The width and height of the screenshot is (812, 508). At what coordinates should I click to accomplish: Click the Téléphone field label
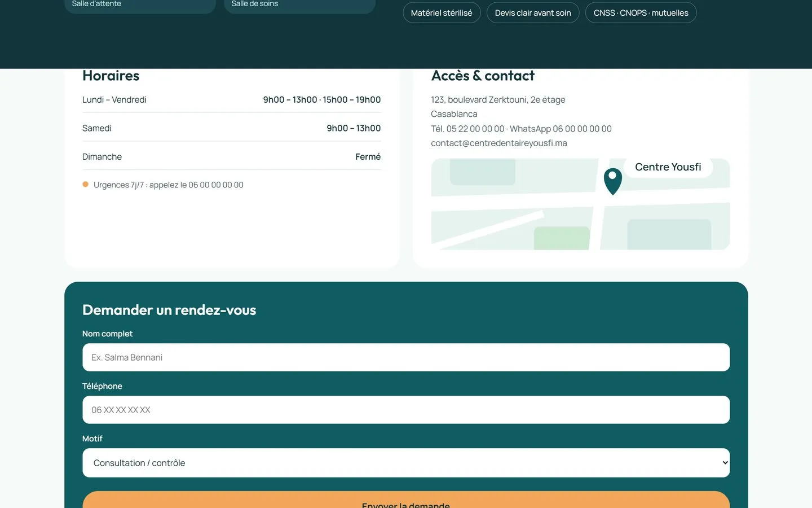102,386
